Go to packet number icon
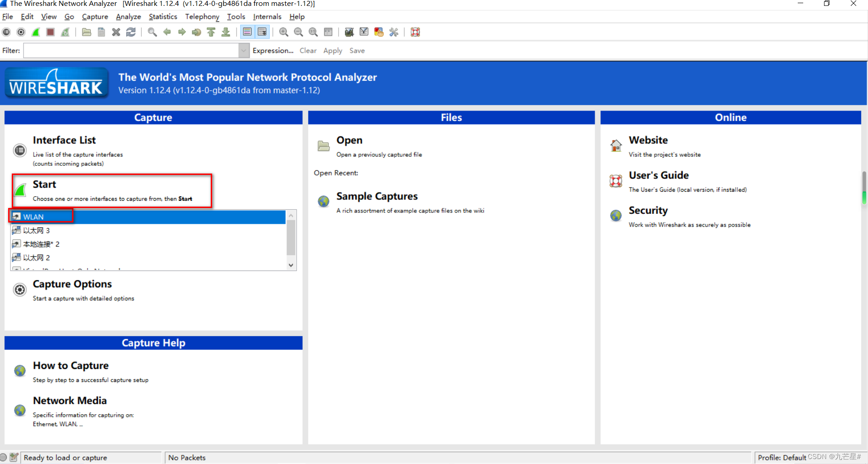The height and width of the screenshot is (464, 868). point(196,32)
